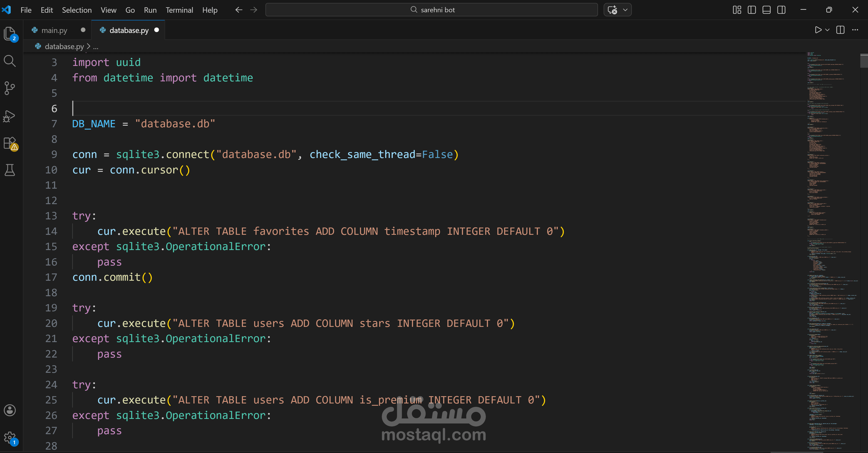868x453 pixels.
Task: Select the database.py tab
Action: 129,30
